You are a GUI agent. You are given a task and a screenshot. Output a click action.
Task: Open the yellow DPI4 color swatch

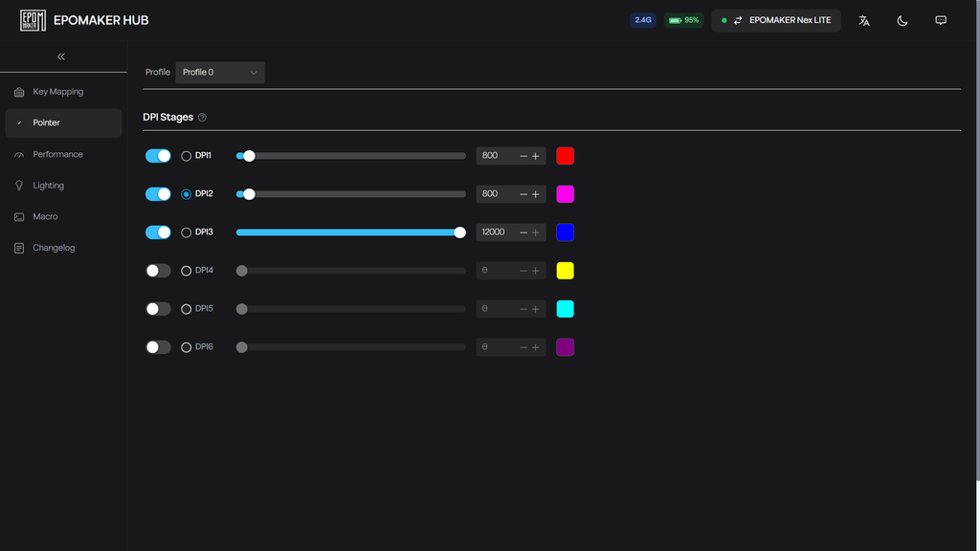pos(565,271)
